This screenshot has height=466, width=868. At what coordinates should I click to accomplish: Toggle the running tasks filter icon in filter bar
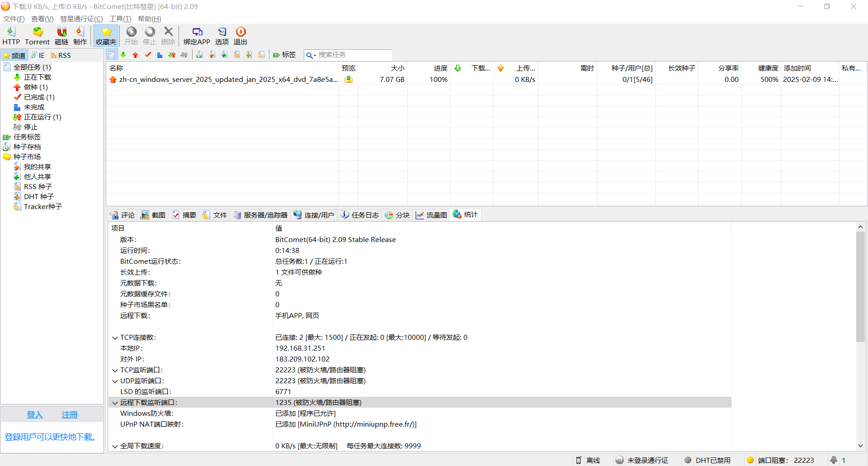(x=172, y=55)
